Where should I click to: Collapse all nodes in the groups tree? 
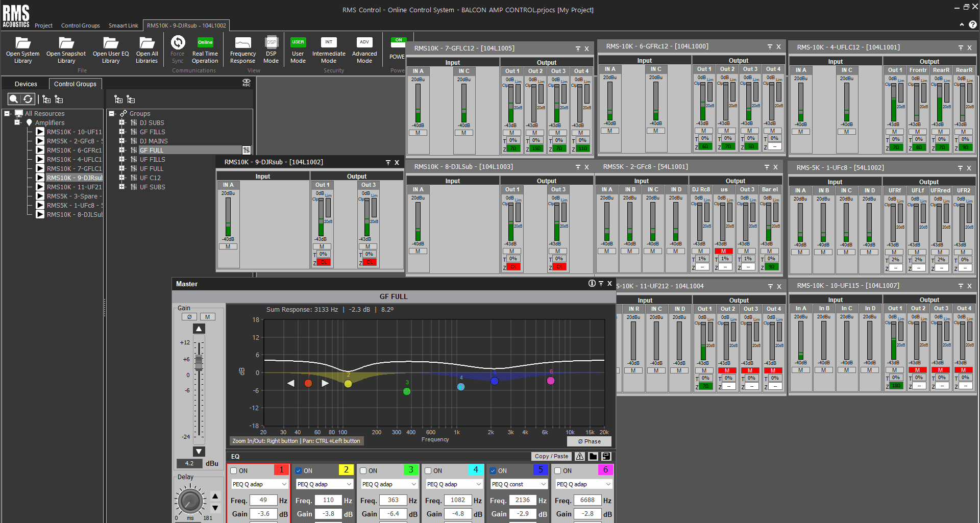(x=131, y=99)
